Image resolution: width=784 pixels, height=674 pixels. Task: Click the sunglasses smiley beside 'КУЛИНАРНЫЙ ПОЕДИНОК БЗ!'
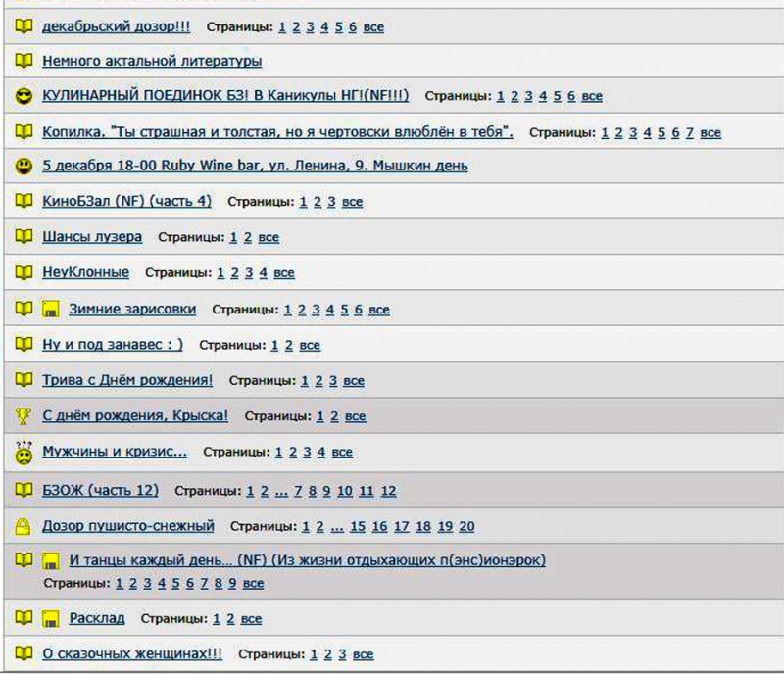[24, 95]
